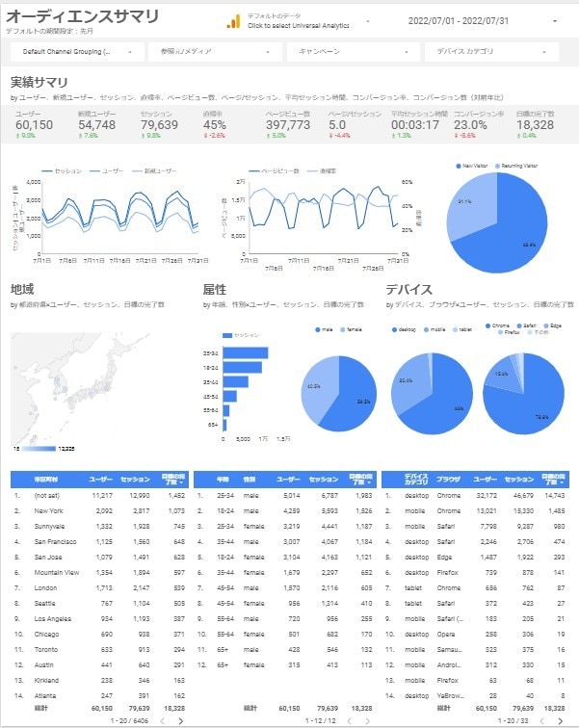Click the tablet legend swatch
Image resolution: width=579 pixels, height=728 pixels.
pyautogui.click(x=455, y=329)
